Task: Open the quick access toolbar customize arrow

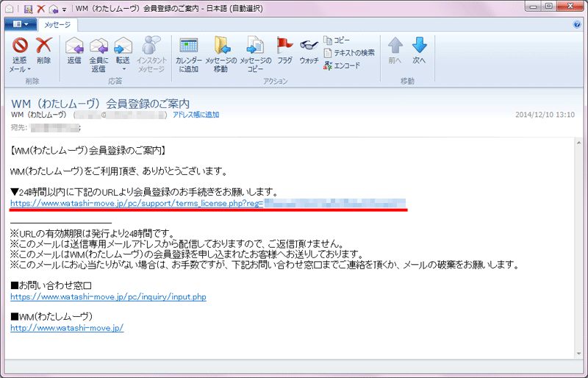Action: (x=64, y=9)
